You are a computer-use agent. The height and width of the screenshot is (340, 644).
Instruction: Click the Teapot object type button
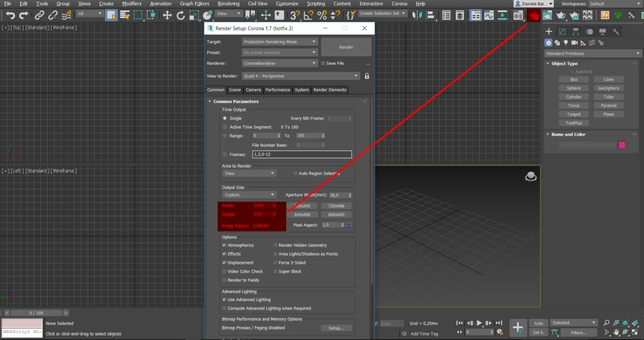click(573, 114)
